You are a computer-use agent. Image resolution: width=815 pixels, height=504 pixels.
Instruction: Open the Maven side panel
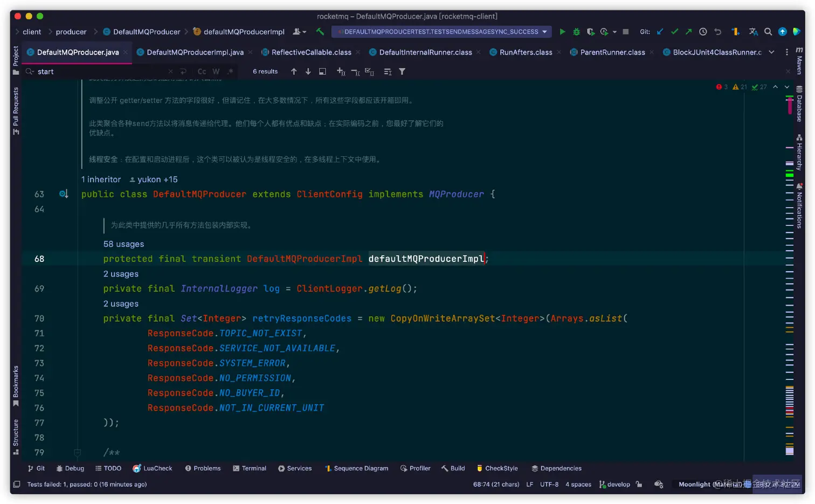tap(799, 61)
